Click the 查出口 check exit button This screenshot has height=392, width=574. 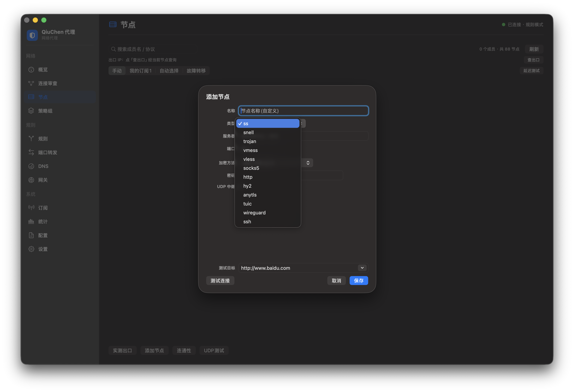point(534,60)
